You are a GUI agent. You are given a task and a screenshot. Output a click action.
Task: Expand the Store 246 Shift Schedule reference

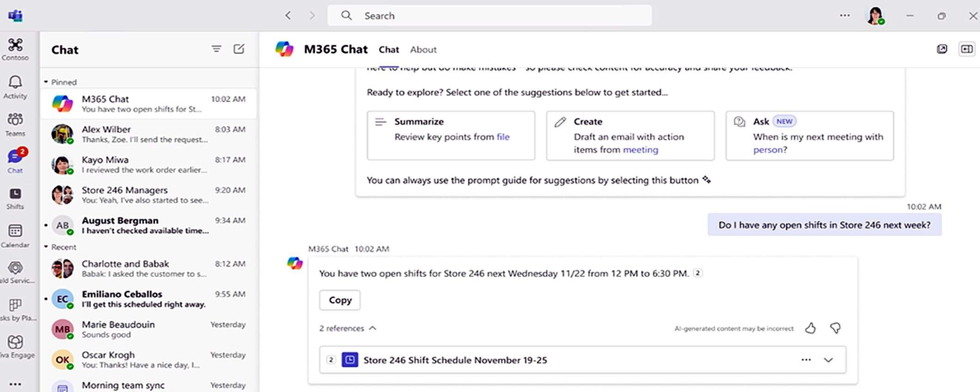point(828,360)
